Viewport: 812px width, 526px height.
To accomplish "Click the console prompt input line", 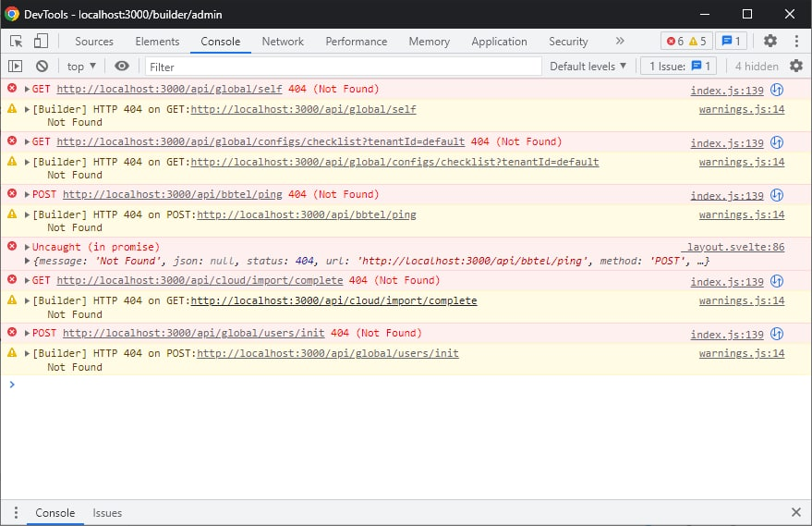I will point(406,385).
